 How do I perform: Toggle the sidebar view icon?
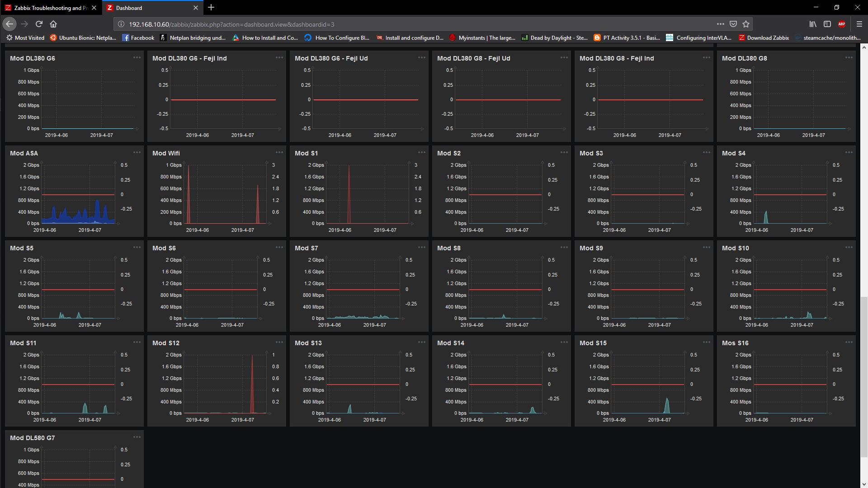827,24
